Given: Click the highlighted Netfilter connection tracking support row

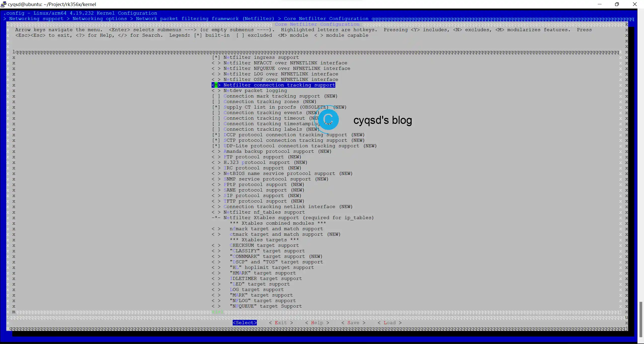Looking at the screenshot, I should tap(273, 85).
